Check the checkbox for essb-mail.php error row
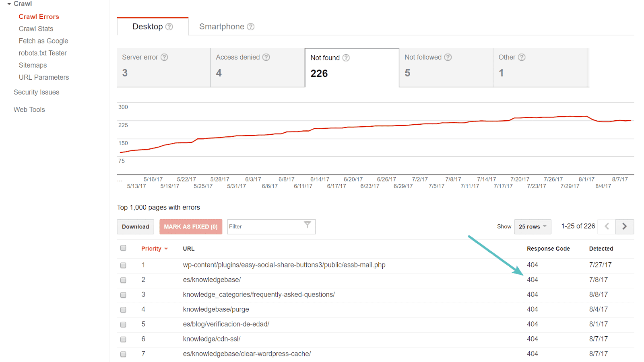644x362 pixels. [x=123, y=265]
